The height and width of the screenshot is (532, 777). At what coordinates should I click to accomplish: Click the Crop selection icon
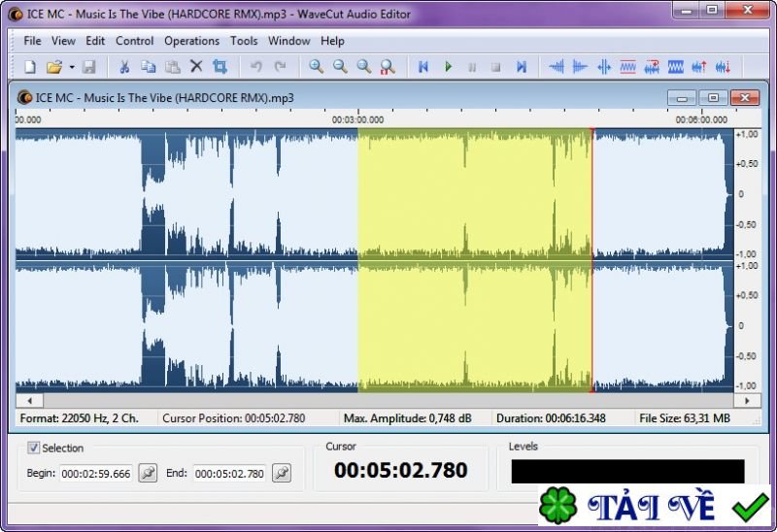pyautogui.click(x=220, y=67)
